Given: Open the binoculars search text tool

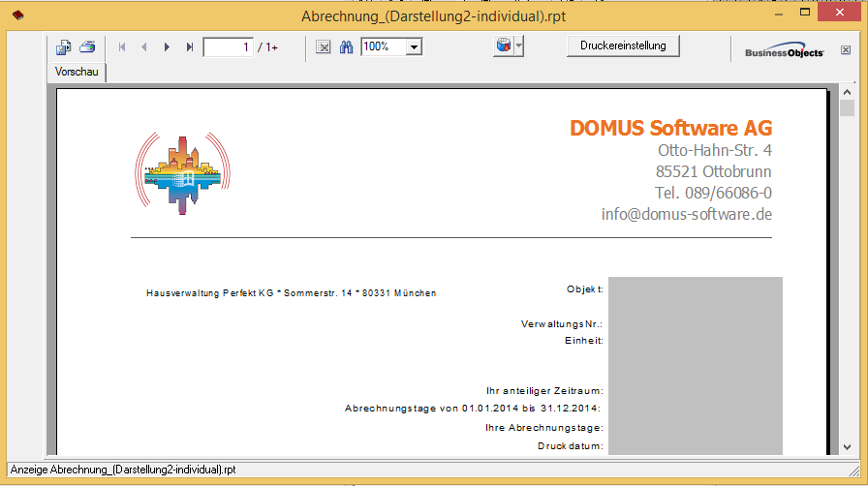Looking at the screenshot, I should (x=346, y=47).
